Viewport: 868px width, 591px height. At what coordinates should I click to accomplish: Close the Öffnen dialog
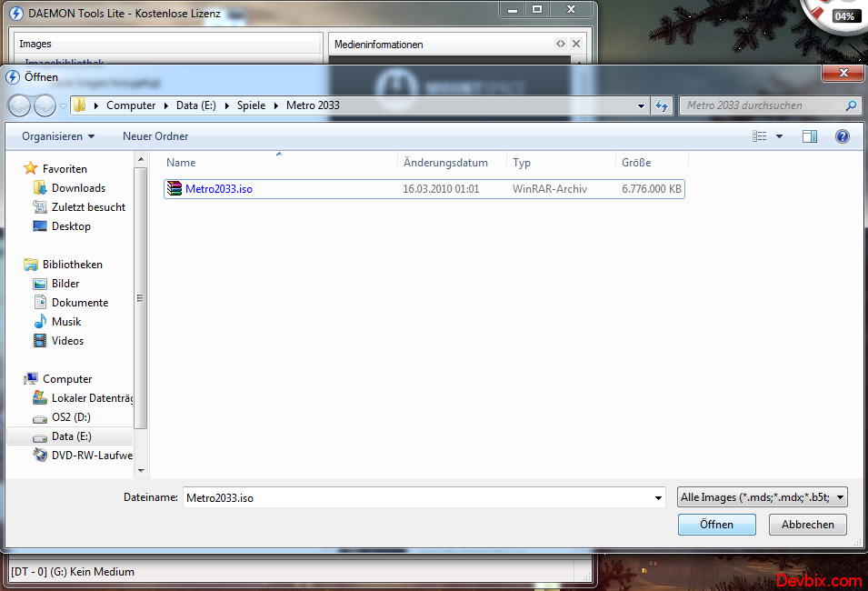(x=843, y=73)
